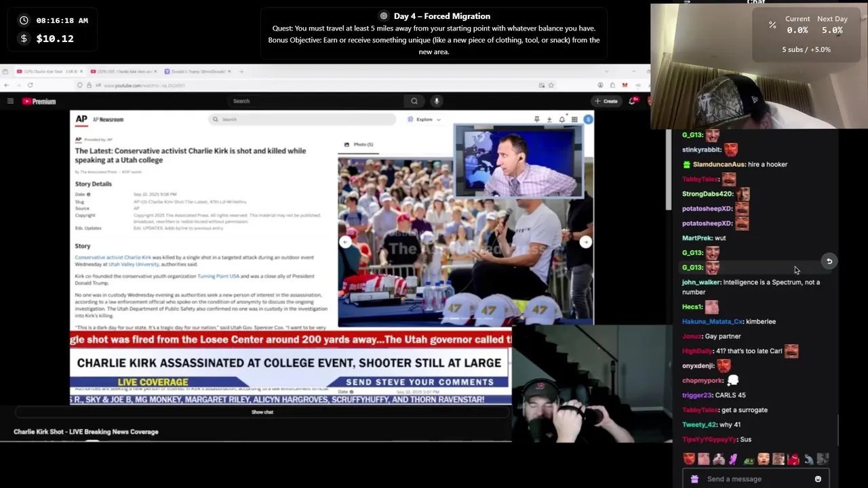Viewport: 868px width, 488px height.
Task: Show previous photo with the left arrow
Action: point(346,242)
